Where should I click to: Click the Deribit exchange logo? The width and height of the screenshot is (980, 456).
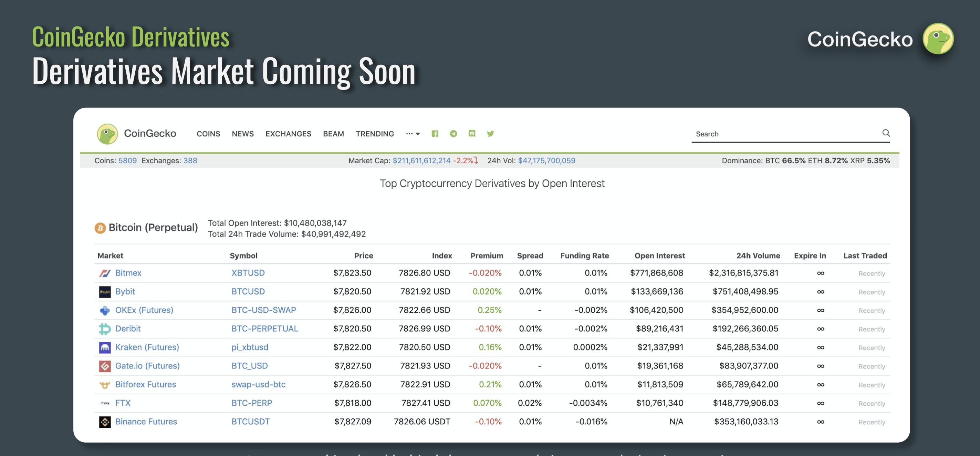(105, 329)
